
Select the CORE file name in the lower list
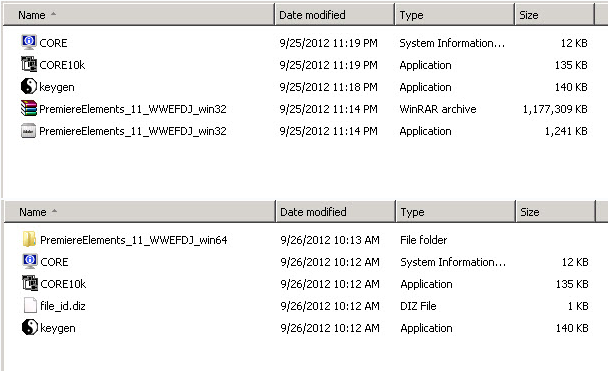click(x=54, y=262)
